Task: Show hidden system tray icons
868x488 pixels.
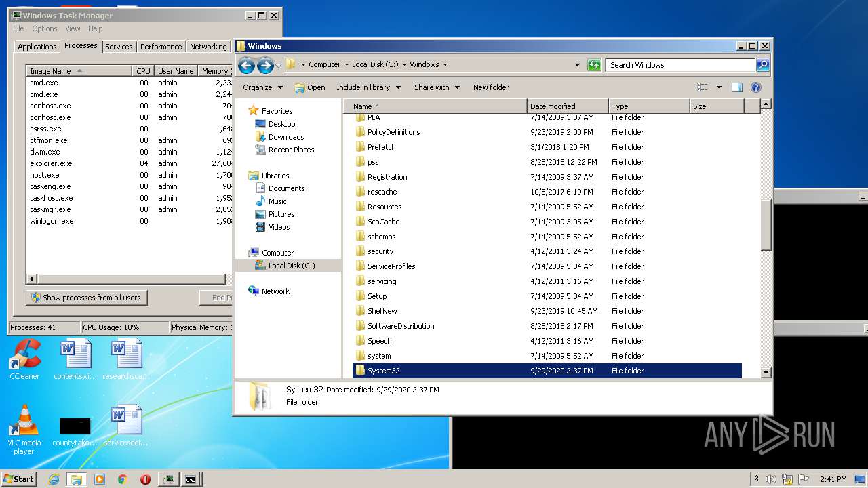Action: pyautogui.click(x=756, y=479)
